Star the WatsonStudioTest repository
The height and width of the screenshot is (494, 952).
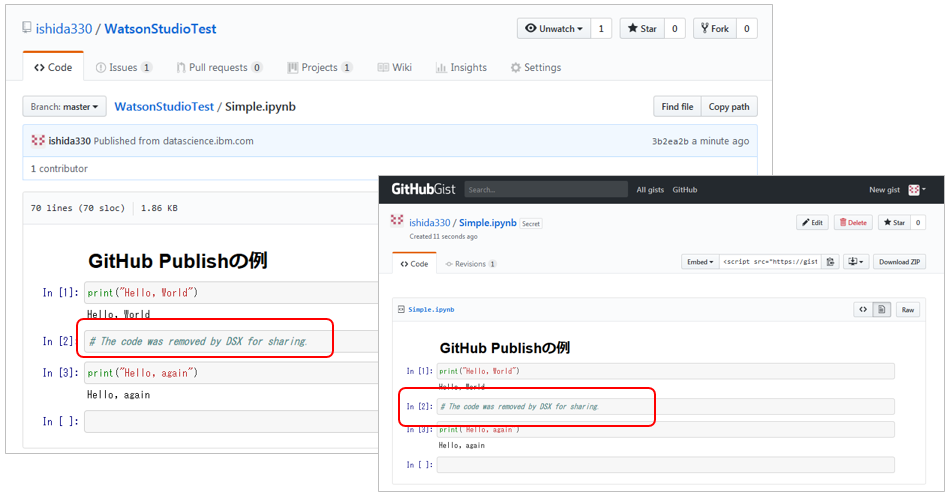(642, 29)
